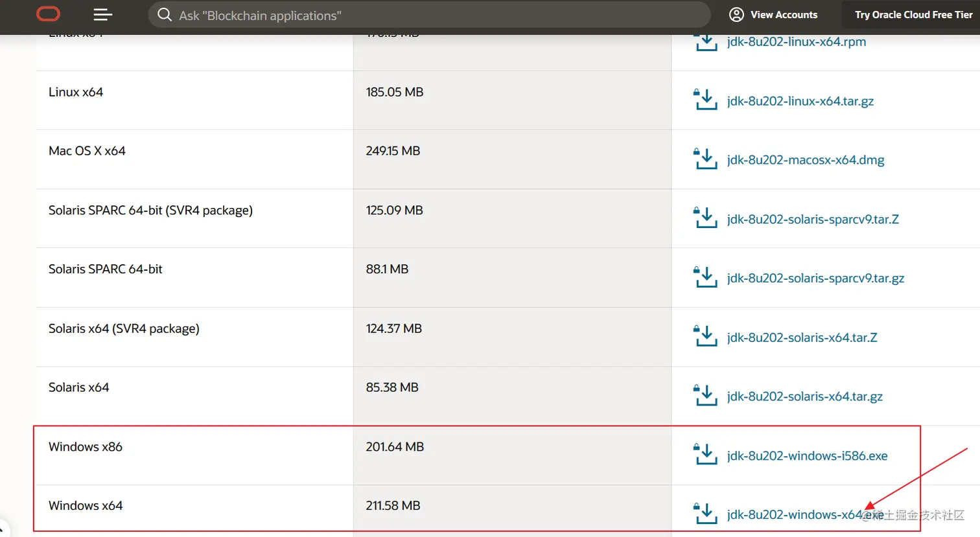Download jdk-8u202-solaris-sparcv9.tar.Z
This screenshot has height=537, width=980.
[813, 219]
